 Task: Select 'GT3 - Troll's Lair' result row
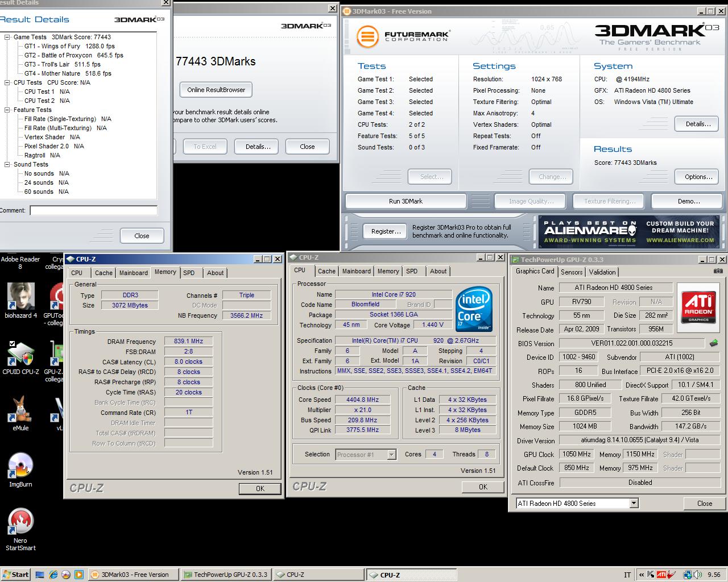tap(63, 64)
